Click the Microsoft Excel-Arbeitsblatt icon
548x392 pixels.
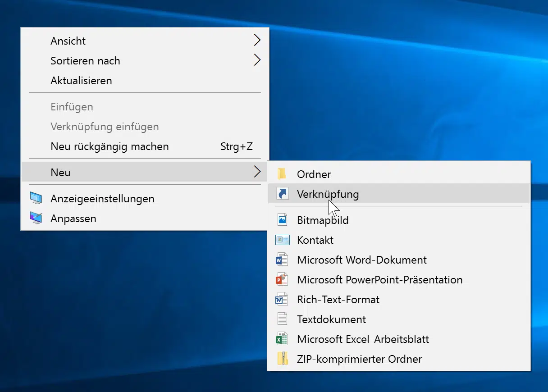[281, 339]
